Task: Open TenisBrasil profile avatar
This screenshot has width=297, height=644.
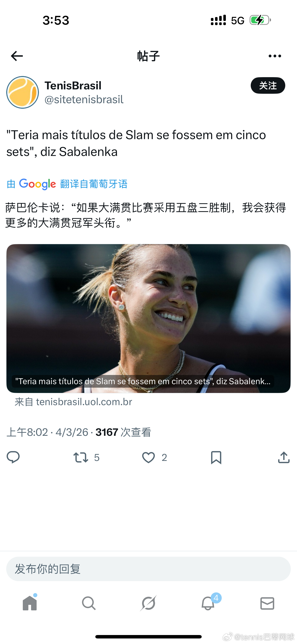Action: pyautogui.click(x=23, y=92)
